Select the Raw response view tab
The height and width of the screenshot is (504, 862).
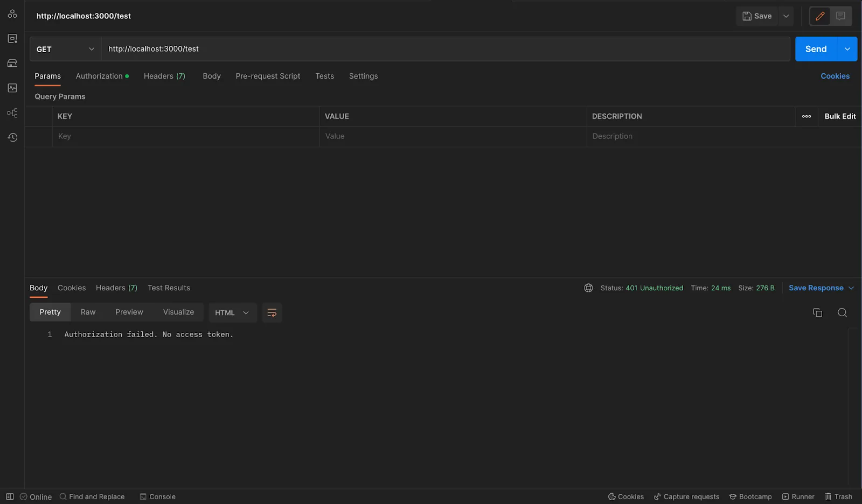[88, 312]
